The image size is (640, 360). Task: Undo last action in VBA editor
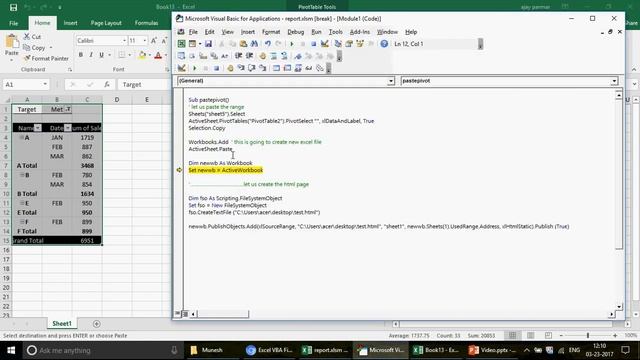click(268, 44)
